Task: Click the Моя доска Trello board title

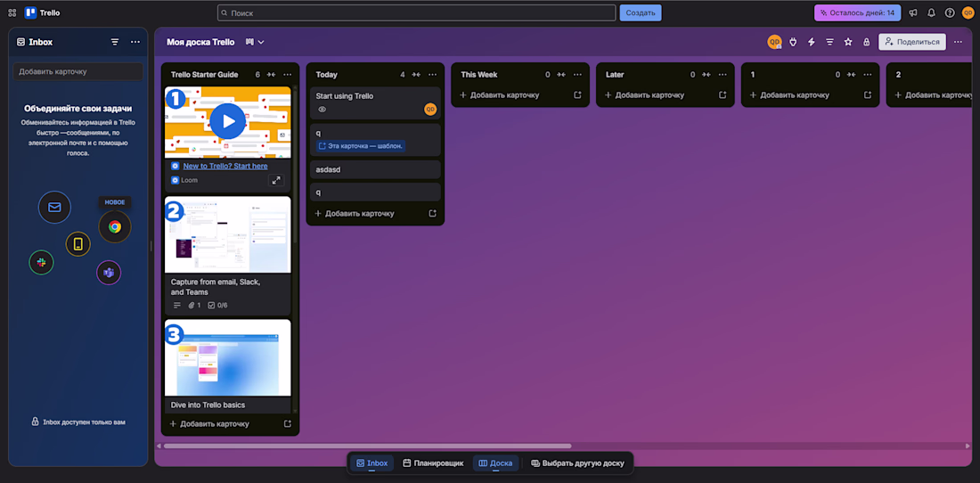Action: (x=200, y=42)
